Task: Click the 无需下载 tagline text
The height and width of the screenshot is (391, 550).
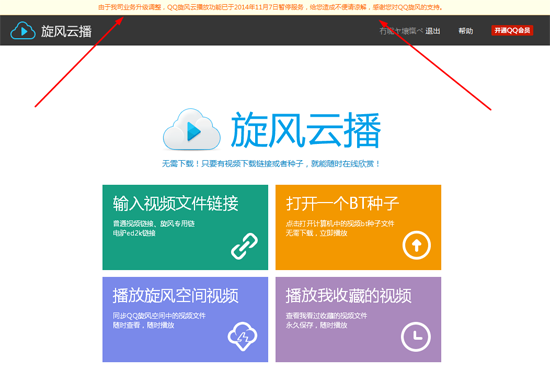Action: [x=271, y=163]
